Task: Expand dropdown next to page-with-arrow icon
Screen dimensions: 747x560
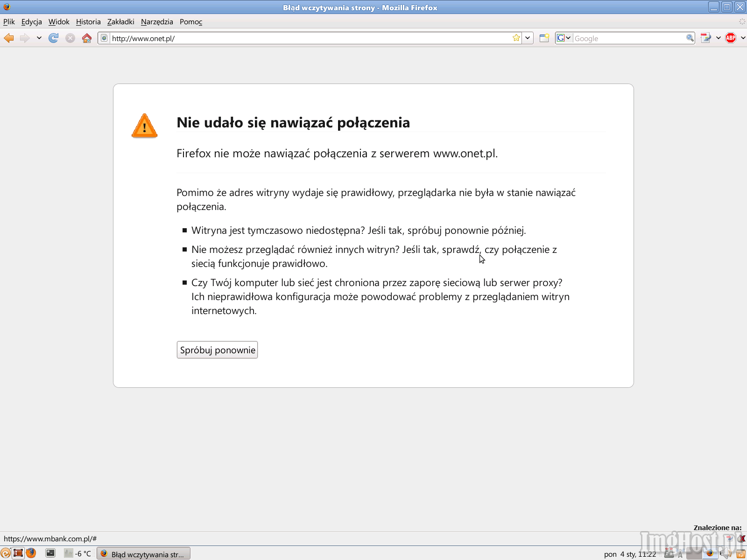Action: [718, 38]
